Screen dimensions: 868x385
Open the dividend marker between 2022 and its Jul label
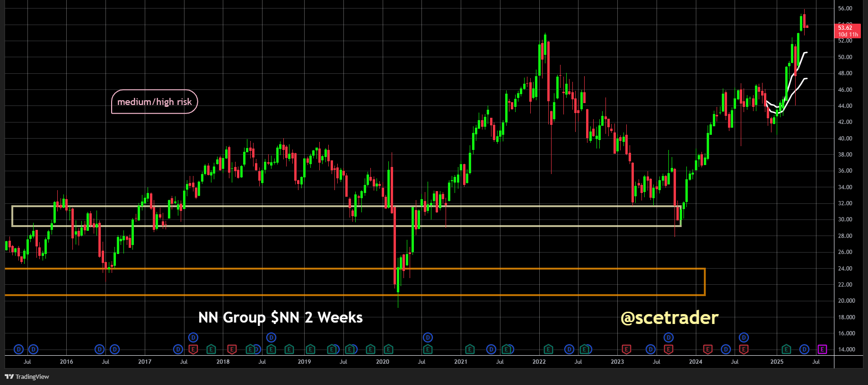coord(570,350)
